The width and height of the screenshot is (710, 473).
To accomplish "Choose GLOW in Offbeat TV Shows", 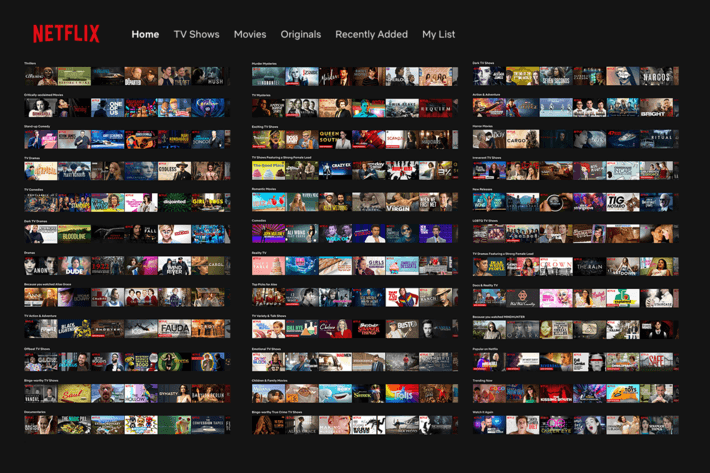I will click(41, 362).
